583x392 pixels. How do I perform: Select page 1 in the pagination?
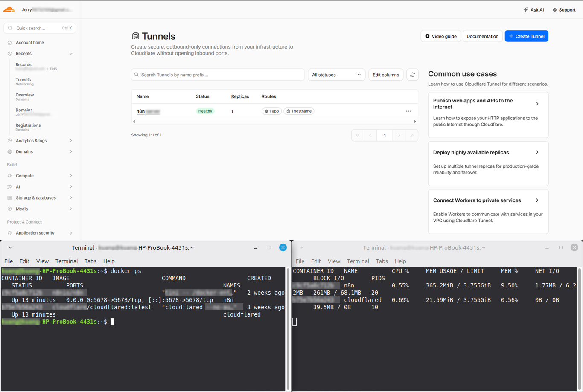[x=385, y=135]
